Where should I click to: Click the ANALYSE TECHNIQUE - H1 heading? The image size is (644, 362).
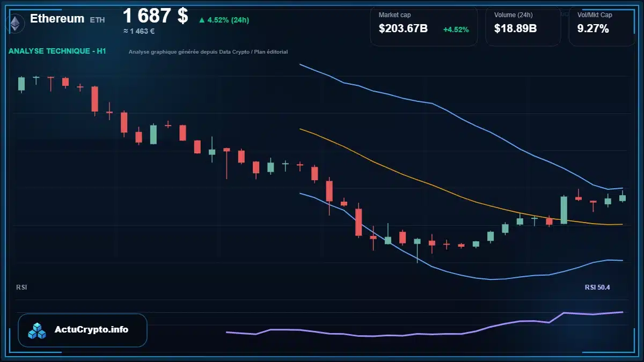pyautogui.click(x=57, y=51)
